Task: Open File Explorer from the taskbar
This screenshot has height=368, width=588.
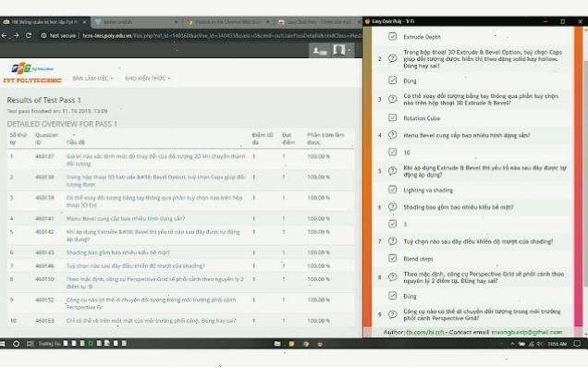Action: [277, 344]
